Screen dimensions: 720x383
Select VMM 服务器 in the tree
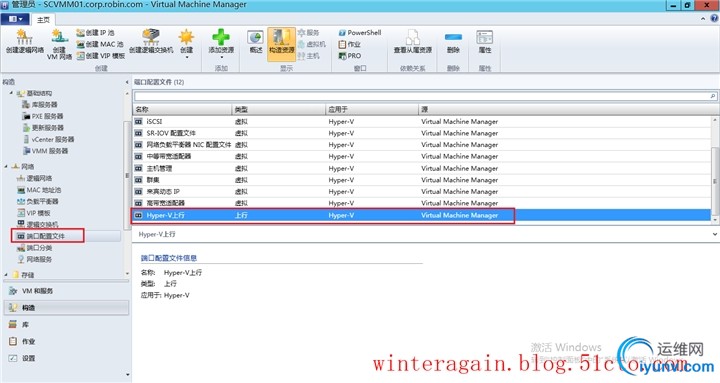pos(45,151)
